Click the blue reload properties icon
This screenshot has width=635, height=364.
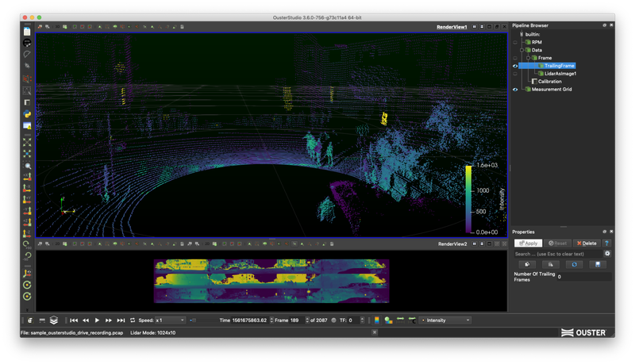click(573, 264)
